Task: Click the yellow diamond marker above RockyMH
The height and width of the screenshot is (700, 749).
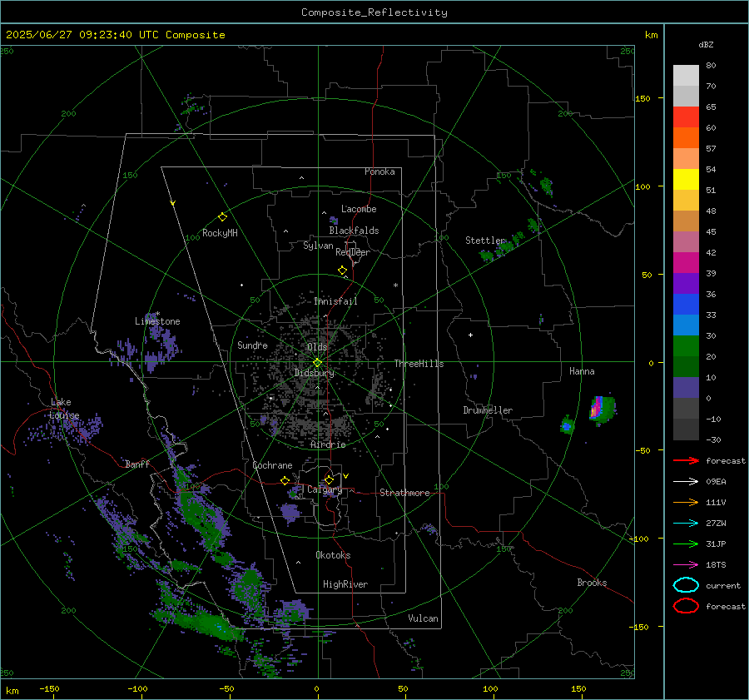Action: tap(222, 217)
